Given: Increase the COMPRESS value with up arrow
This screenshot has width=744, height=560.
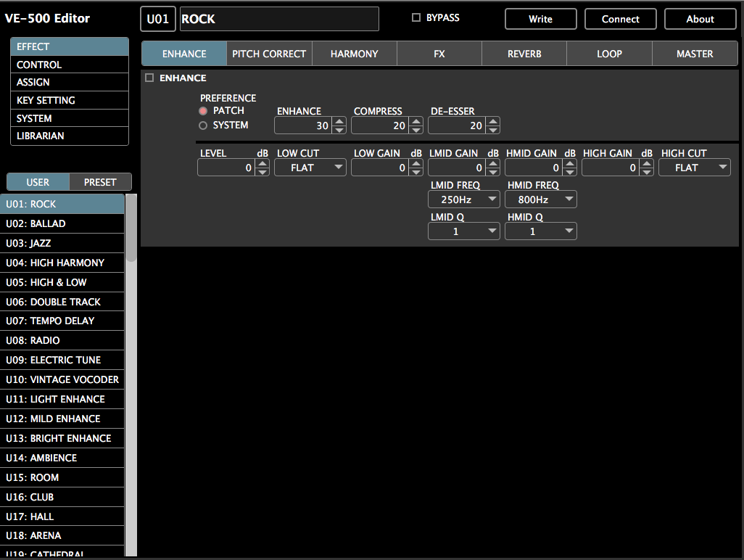Looking at the screenshot, I should coord(416,121).
